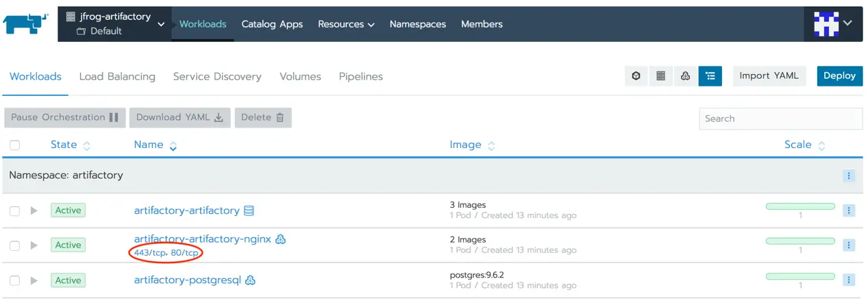Click the Rancher cow logo
The width and height of the screenshot is (868, 305).
pyautogui.click(x=26, y=23)
